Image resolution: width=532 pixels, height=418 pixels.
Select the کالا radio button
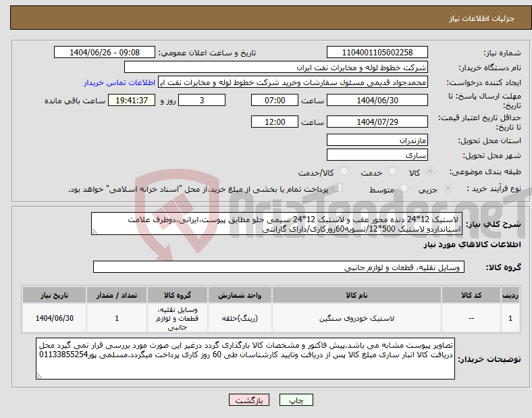[430, 172]
